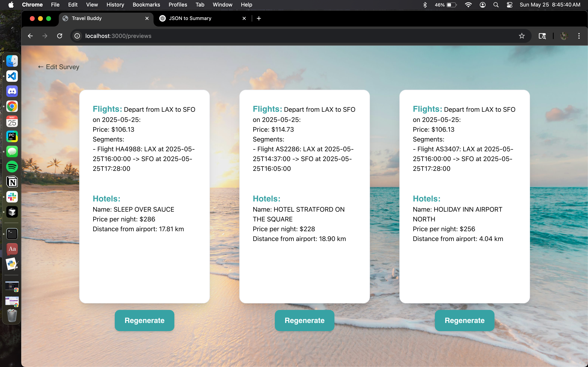Open Chrome three-dot menu

click(579, 36)
